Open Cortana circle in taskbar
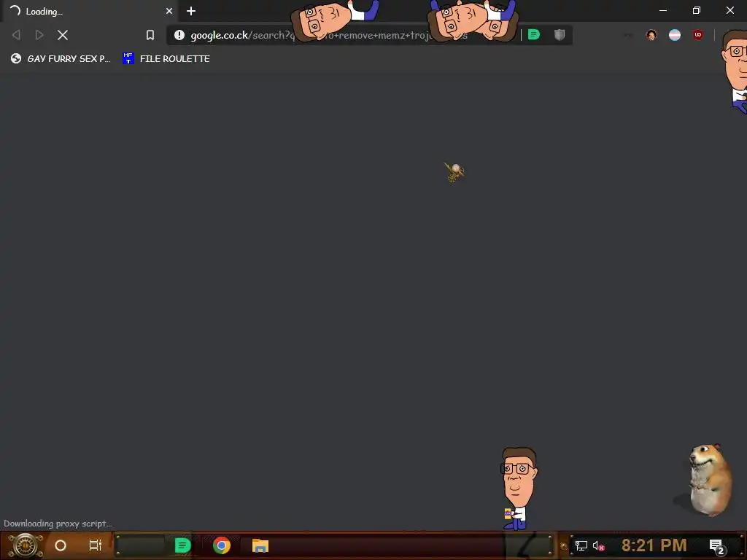Viewport: 747px width, 560px height. pos(61,545)
